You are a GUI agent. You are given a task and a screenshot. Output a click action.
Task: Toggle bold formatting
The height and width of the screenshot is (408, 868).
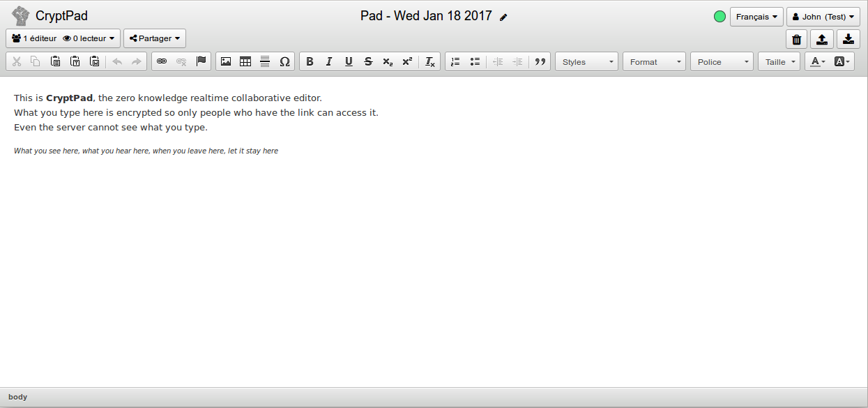pos(310,61)
